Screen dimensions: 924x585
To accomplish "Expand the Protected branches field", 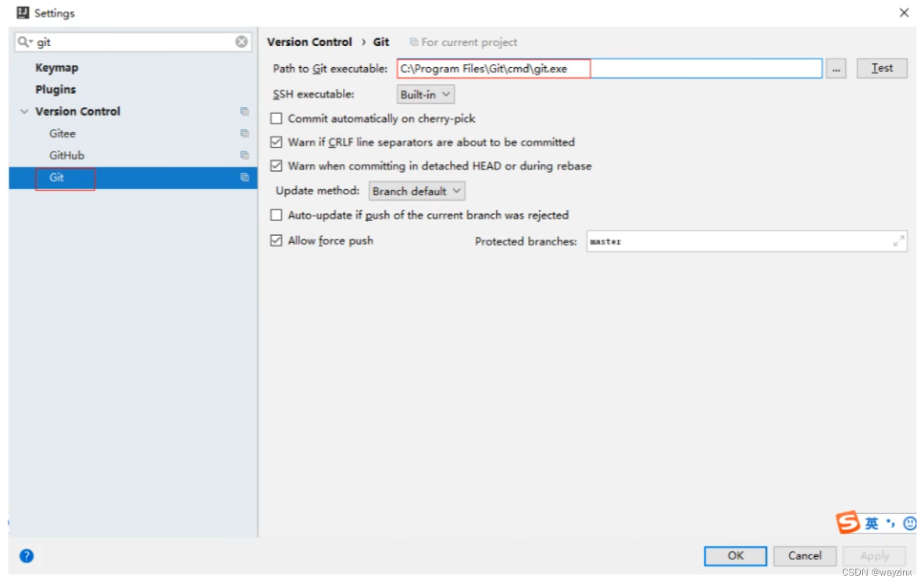I will pos(898,241).
